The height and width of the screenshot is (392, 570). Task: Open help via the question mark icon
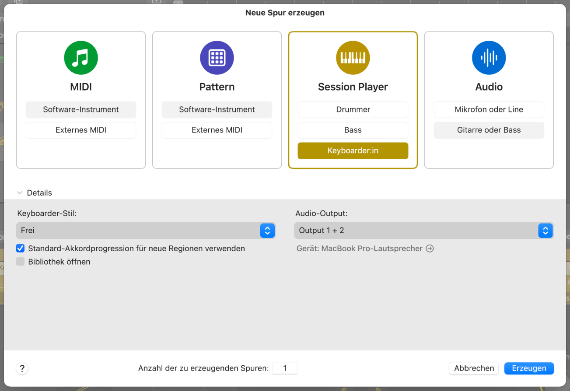point(22,368)
